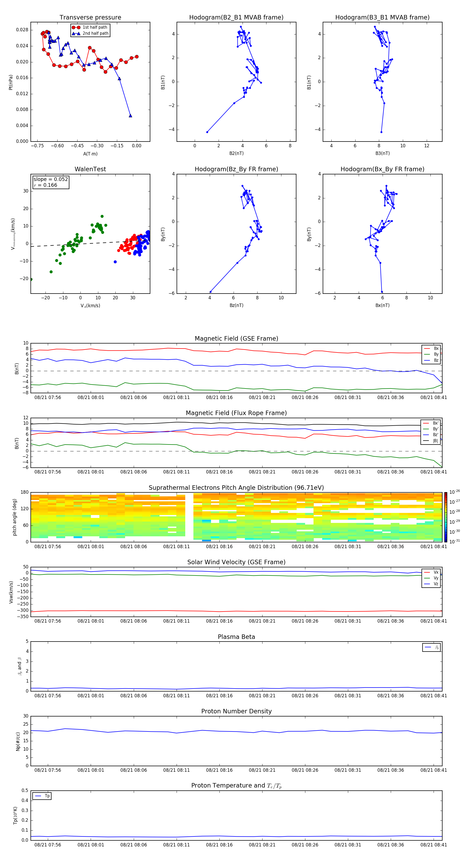Viewport: 473px width, 868px height.
Task: Click 'Magnetic Field (Flux Rope Frame)' title
Action: pos(236,413)
